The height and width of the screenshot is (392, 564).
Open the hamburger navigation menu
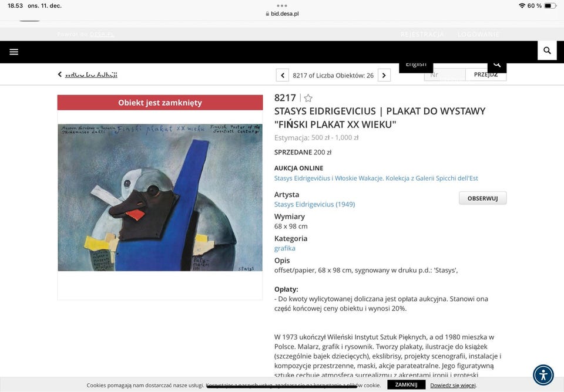tap(14, 52)
